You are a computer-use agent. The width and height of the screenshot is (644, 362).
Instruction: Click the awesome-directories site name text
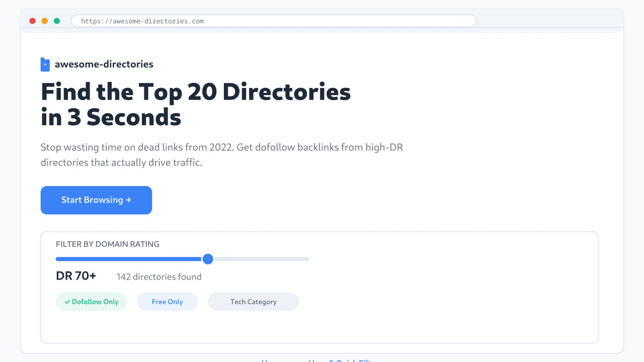(104, 64)
